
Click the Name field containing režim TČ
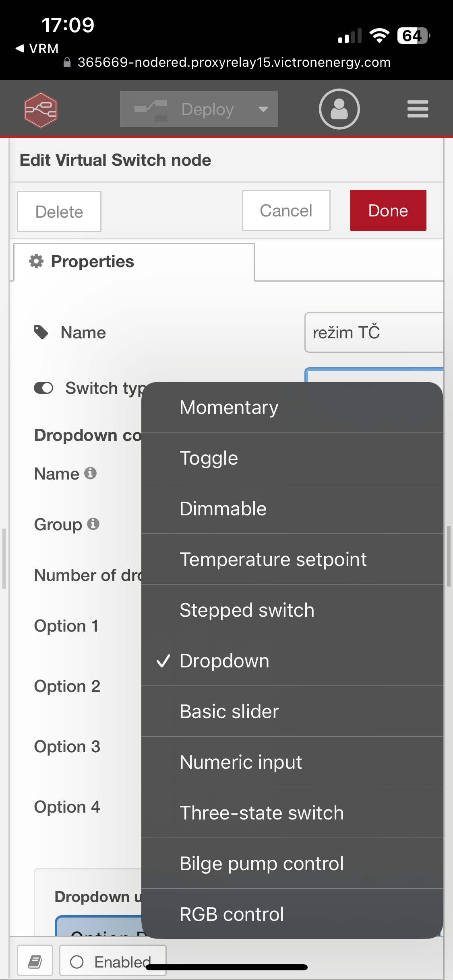coord(374,332)
